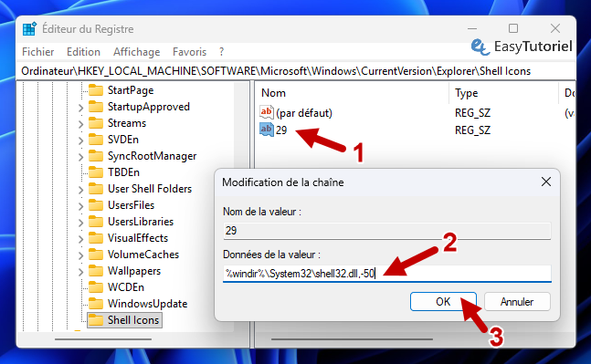The width and height of the screenshot is (591, 364).
Task: Expand the SyncRootManager key
Action: point(80,157)
